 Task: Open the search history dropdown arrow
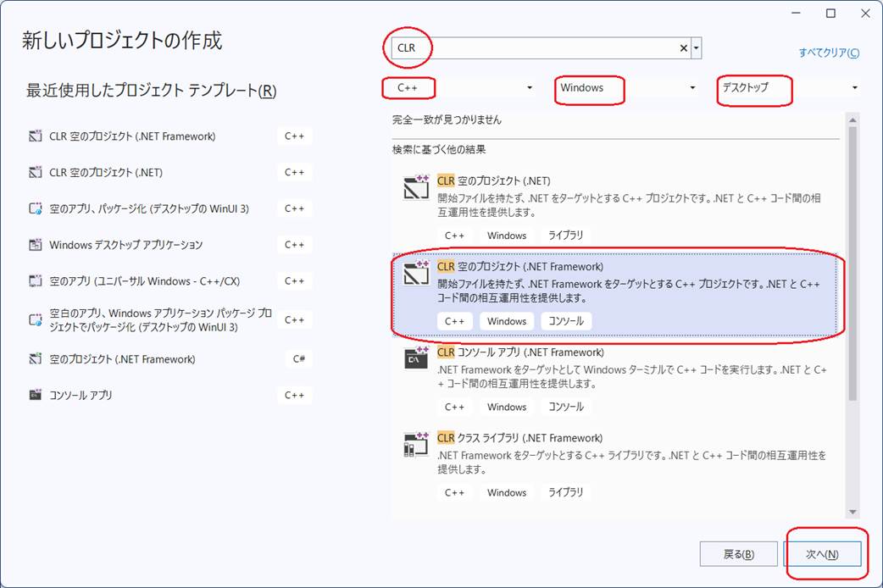tap(697, 48)
